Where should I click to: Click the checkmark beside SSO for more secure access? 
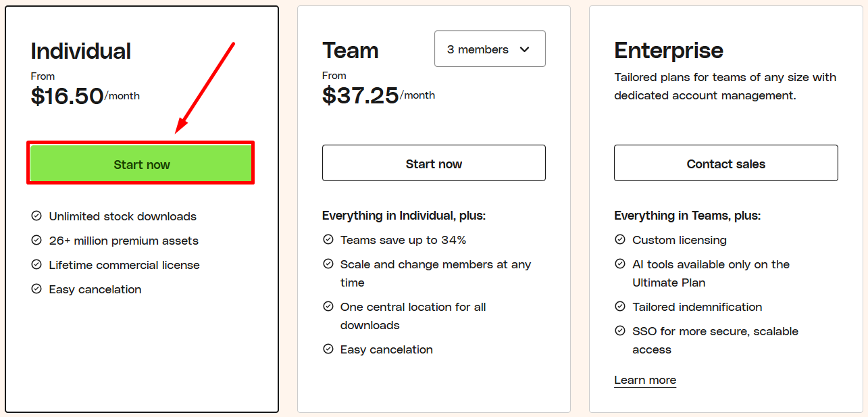(x=619, y=331)
